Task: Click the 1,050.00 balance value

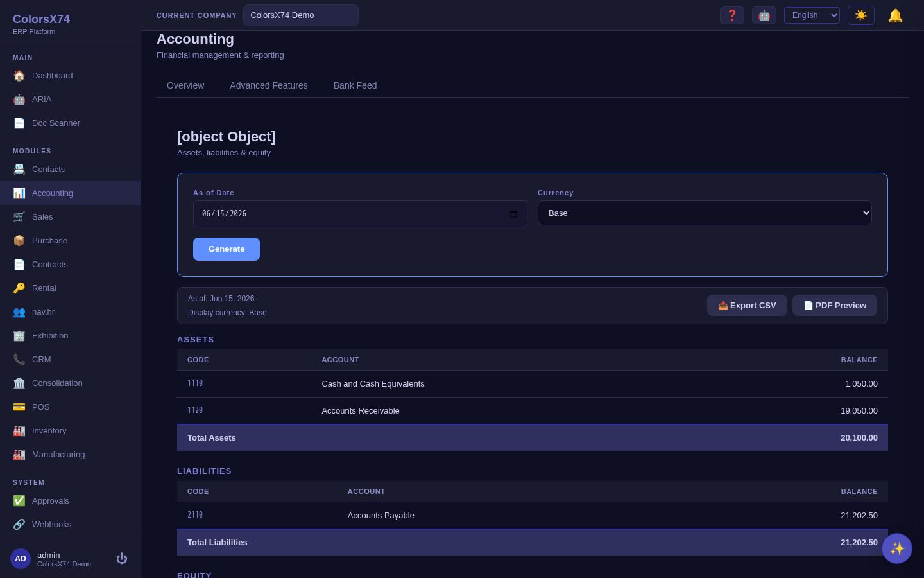Action: coord(861,384)
